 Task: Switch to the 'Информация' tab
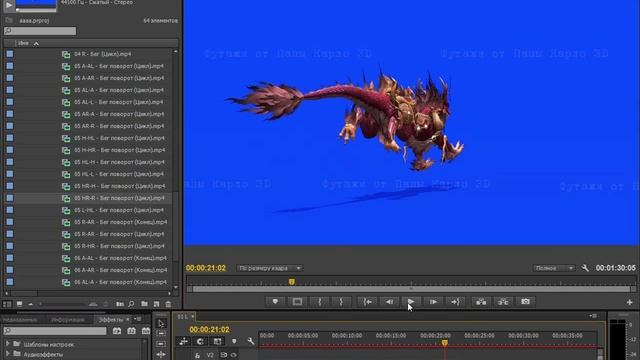(68, 320)
